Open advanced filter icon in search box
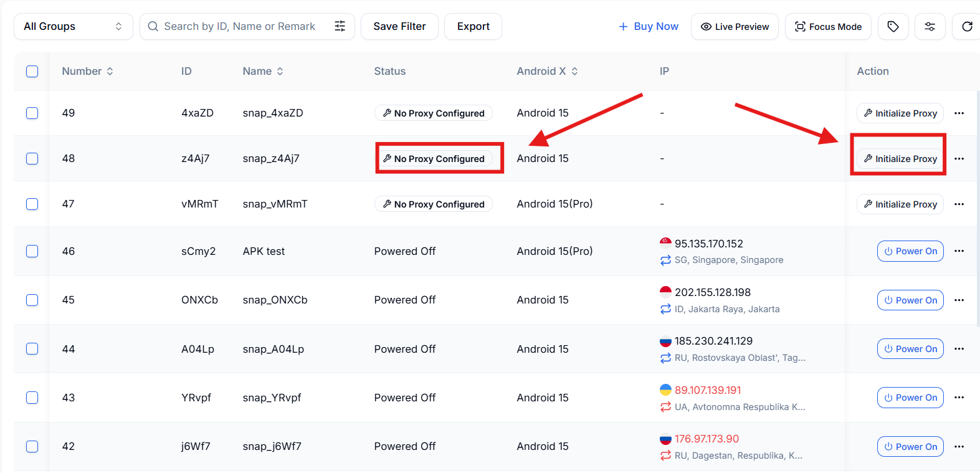980x473 pixels. pos(340,26)
